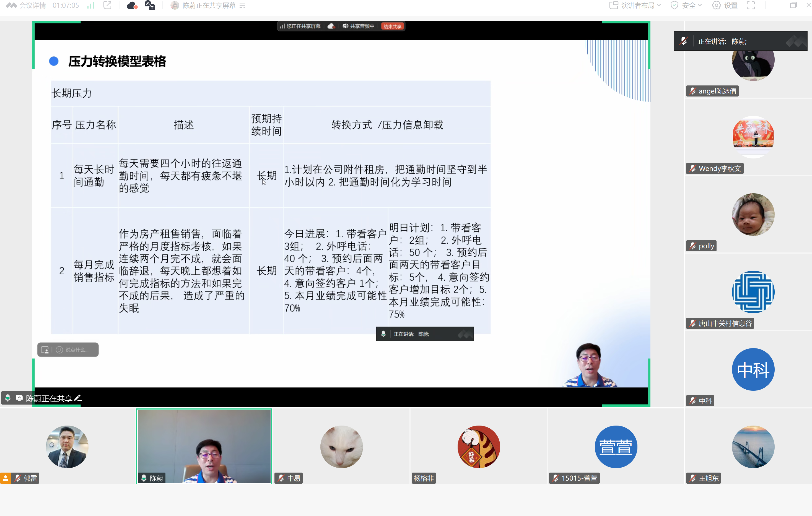This screenshot has height=516, width=812.
Task: Select Wendy李秋文 participant avatar
Action: point(753,137)
